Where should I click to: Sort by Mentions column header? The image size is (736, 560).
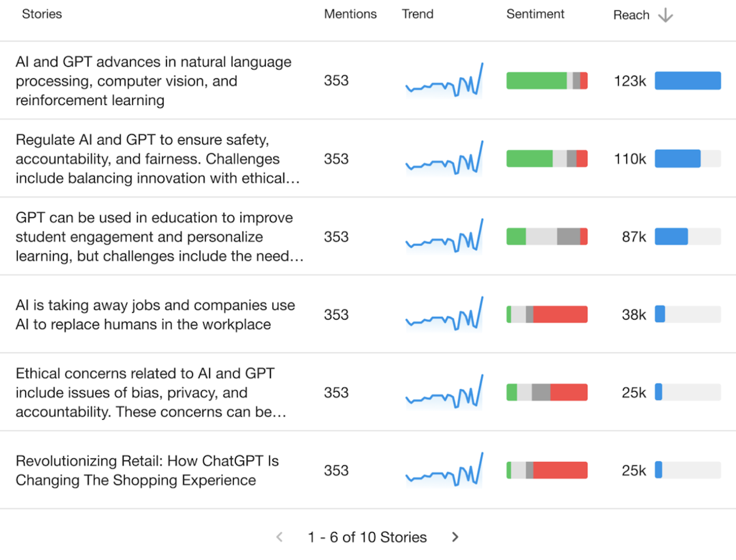350,14
